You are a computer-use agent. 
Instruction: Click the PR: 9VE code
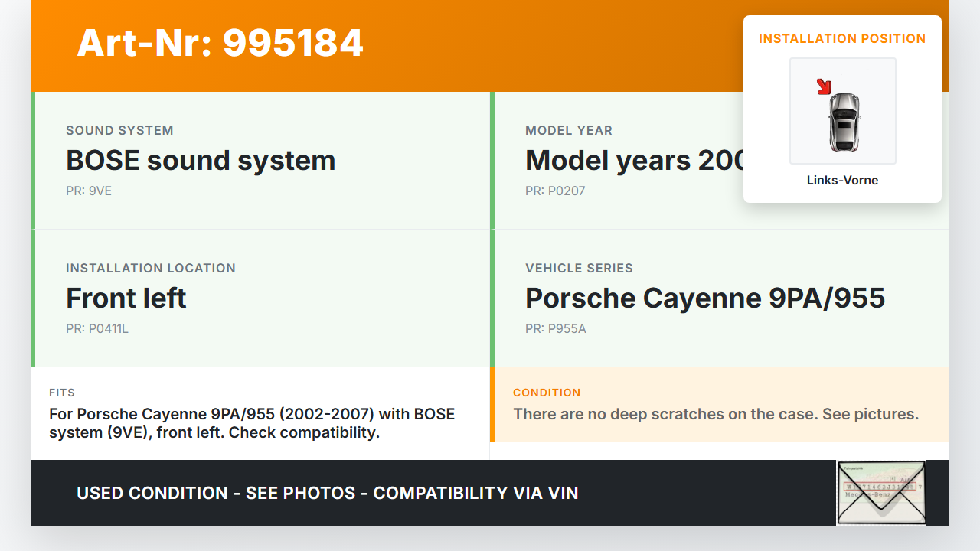(x=89, y=191)
